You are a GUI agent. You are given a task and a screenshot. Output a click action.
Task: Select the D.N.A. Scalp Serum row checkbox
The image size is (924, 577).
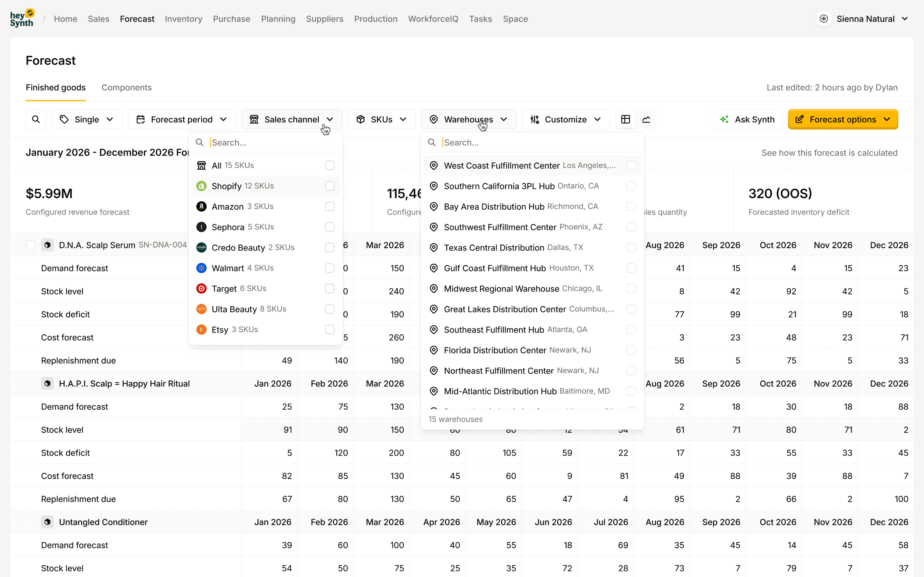point(31,245)
